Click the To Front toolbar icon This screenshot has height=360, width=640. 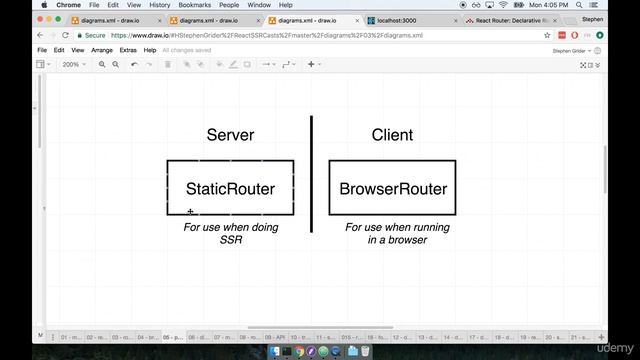187,64
